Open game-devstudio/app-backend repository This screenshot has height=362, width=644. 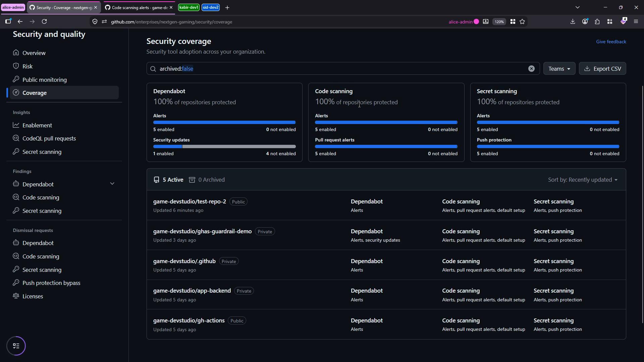(x=192, y=291)
